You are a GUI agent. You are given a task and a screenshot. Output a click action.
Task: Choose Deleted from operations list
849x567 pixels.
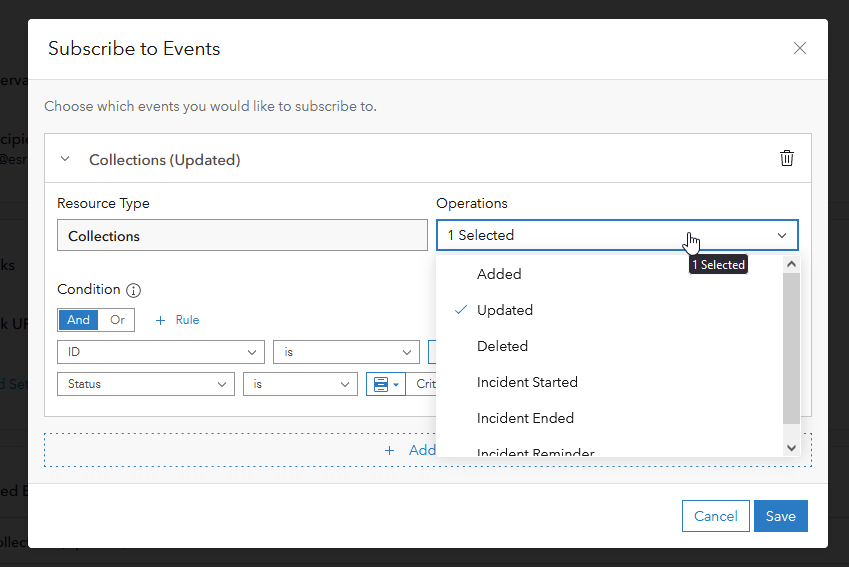point(502,346)
